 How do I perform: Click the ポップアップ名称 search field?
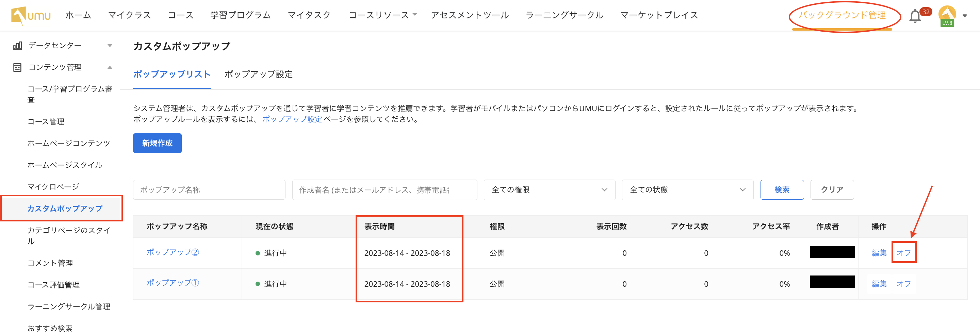point(209,190)
